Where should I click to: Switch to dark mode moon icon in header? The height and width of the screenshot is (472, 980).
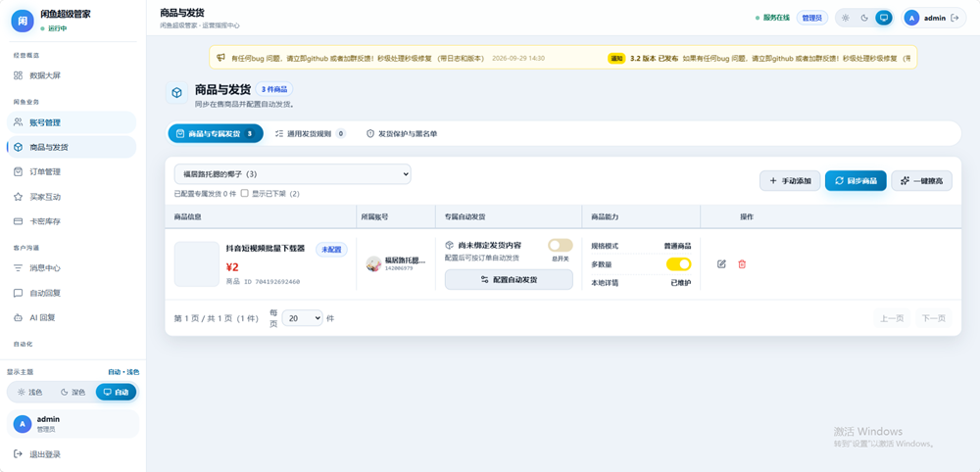click(864, 18)
